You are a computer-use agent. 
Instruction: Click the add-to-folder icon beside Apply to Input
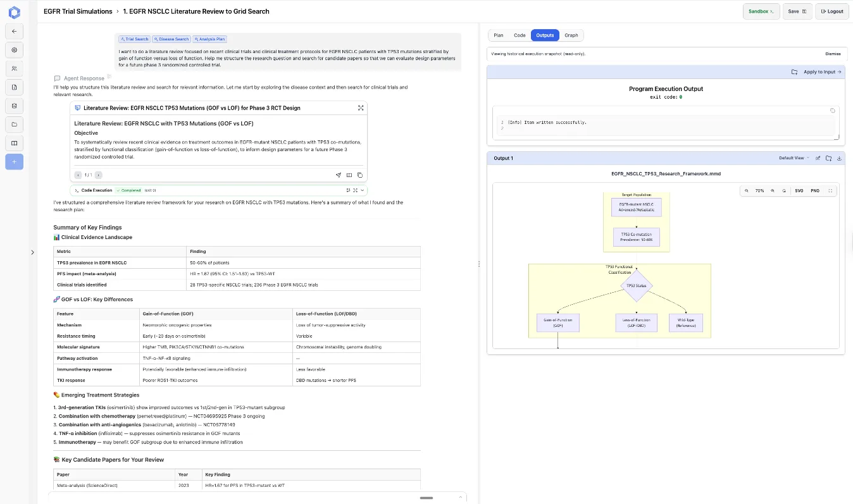click(794, 72)
